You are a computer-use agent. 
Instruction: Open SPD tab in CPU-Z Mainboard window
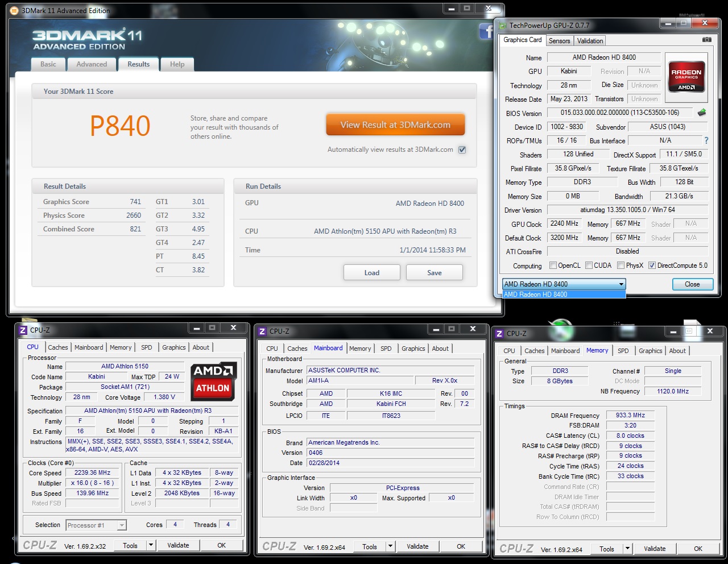386,349
